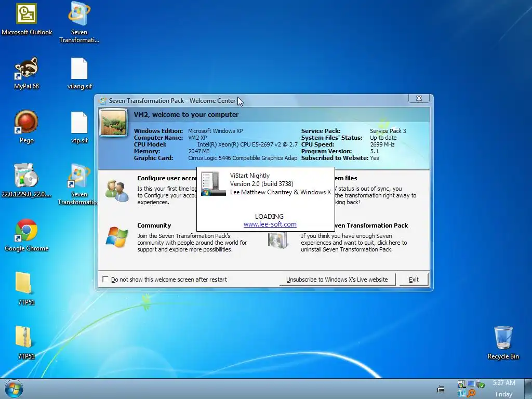
Task: Click the Friday day label in the taskbar
Action: [504, 394]
